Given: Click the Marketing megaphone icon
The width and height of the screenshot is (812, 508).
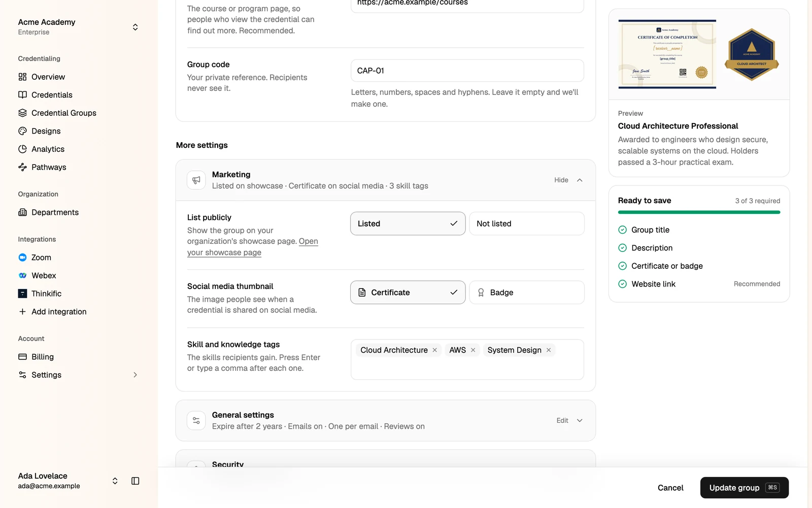Looking at the screenshot, I should tap(196, 180).
